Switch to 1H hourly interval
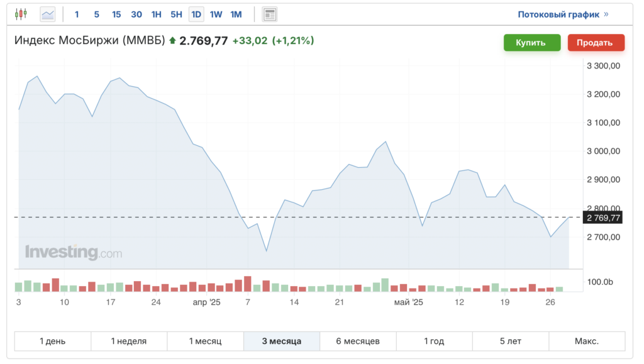Screen dimensions: 644x364 coord(157,14)
